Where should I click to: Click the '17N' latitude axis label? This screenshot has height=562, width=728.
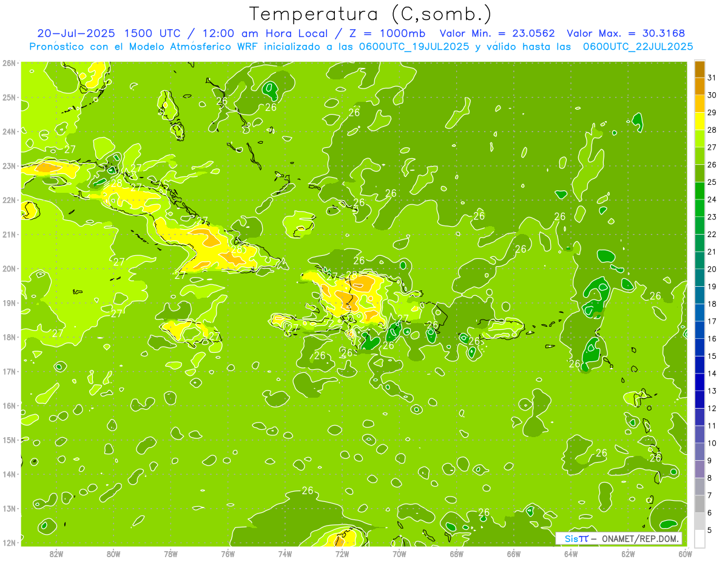8,371
